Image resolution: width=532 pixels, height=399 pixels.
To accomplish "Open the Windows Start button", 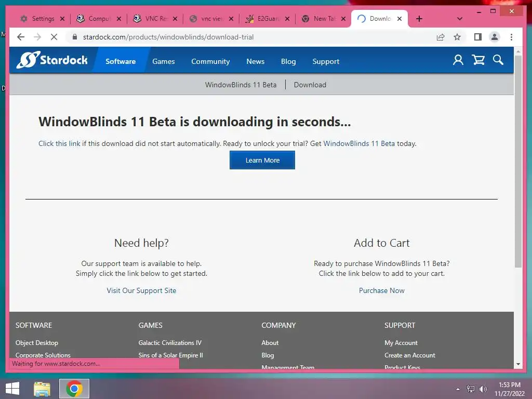I will click(12, 389).
